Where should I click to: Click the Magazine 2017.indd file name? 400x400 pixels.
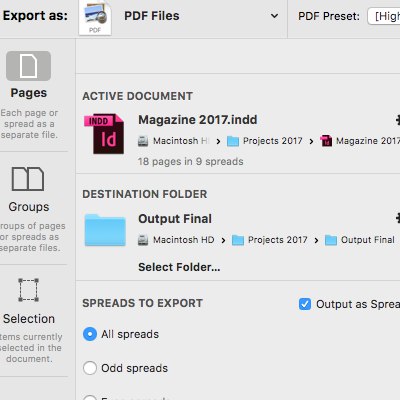198,120
